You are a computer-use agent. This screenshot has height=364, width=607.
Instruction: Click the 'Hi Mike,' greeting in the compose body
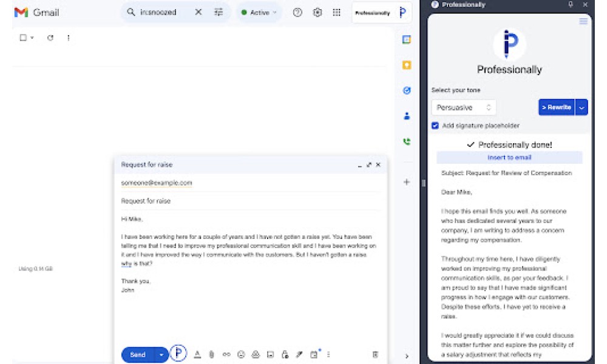click(132, 219)
